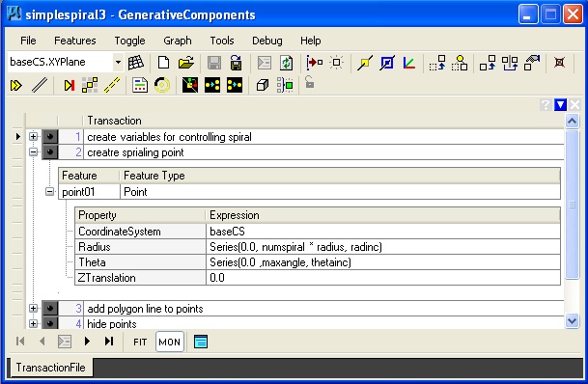Click the vertical scrollbar thumb
The width and height of the screenshot is (588, 384).
pyautogui.click(x=573, y=205)
